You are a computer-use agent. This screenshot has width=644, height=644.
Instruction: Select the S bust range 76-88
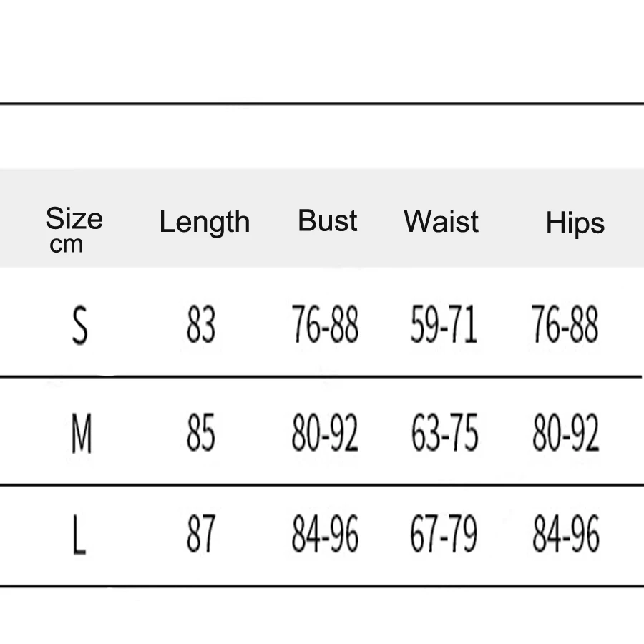[325, 324]
